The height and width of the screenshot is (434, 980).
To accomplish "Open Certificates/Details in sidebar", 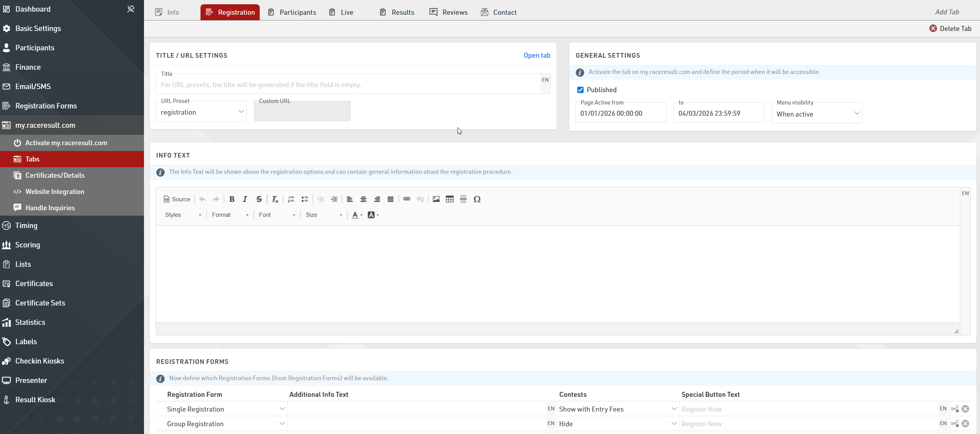I will tap(55, 175).
